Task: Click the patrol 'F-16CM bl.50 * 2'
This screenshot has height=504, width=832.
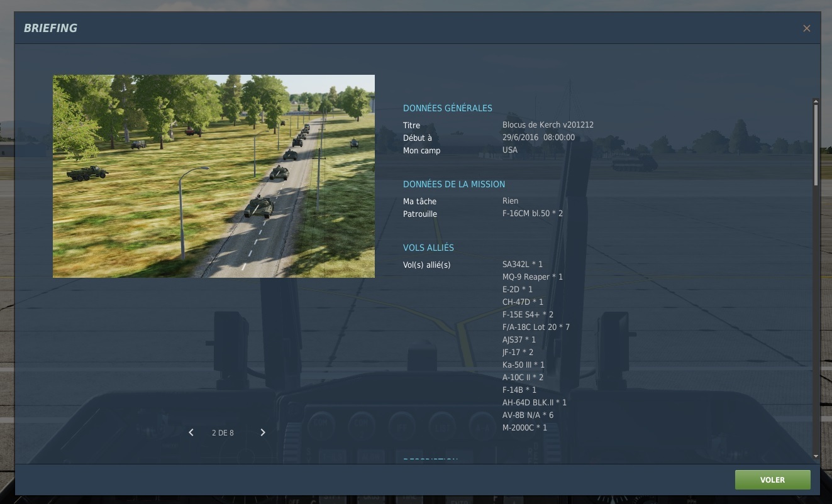Action: click(x=533, y=214)
